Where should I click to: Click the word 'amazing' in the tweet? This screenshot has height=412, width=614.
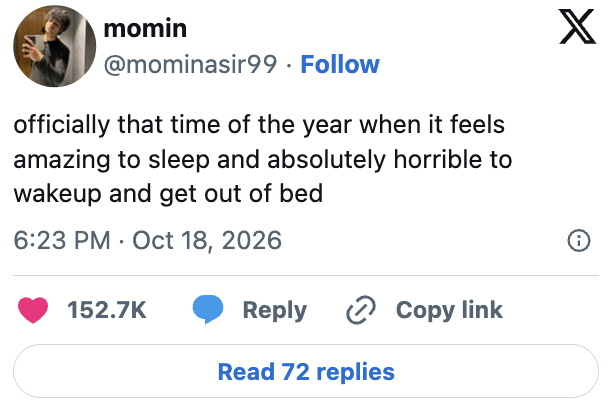coord(62,160)
